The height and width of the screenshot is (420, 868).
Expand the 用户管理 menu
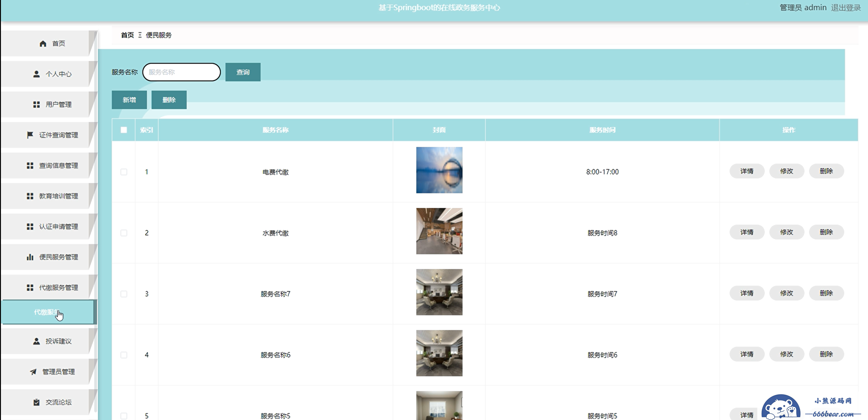(x=49, y=105)
